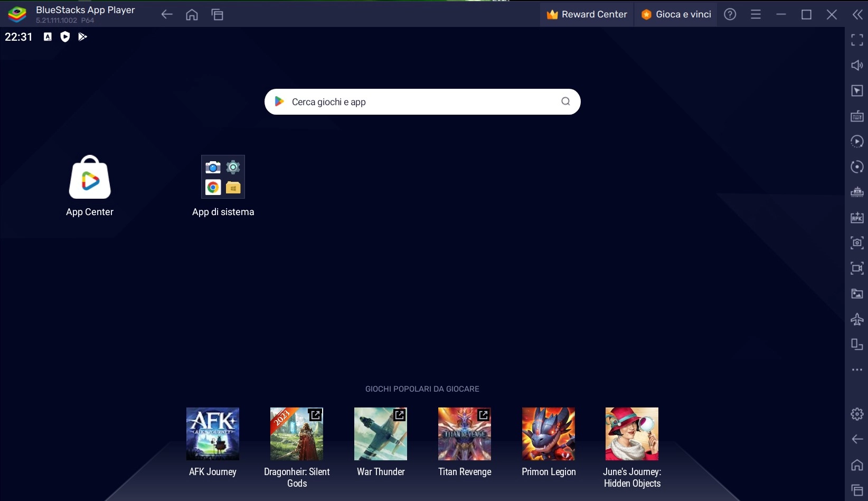Open game controls keyboard icon
Screen dimensions: 868x501
coord(857,116)
